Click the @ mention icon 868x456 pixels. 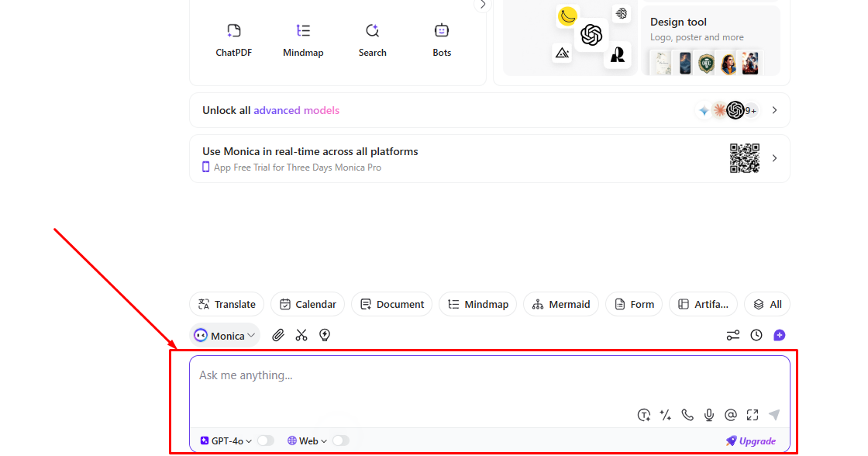pos(731,415)
